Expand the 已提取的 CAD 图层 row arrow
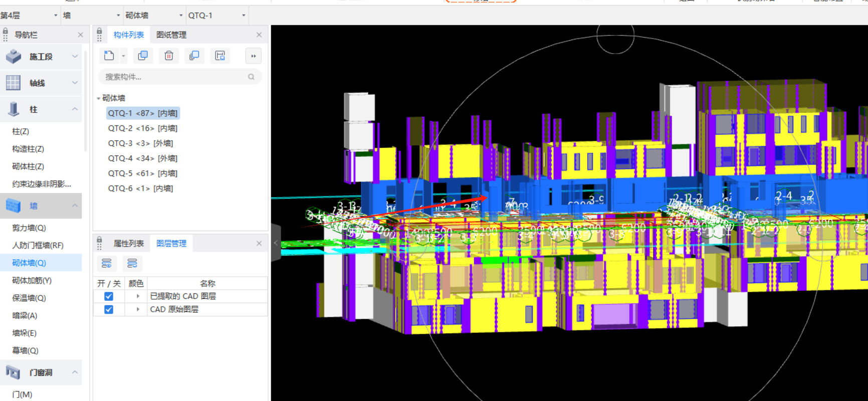The image size is (868, 401). [138, 296]
